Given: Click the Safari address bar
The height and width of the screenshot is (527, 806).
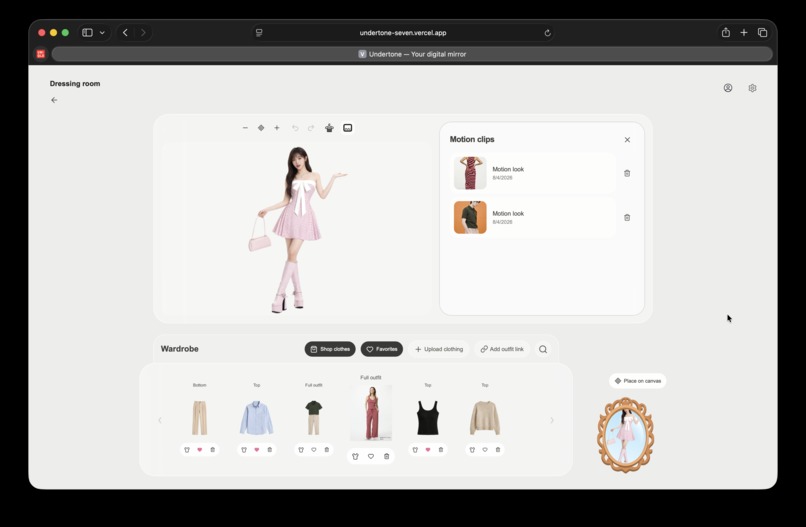Looking at the screenshot, I should point(403,33).
